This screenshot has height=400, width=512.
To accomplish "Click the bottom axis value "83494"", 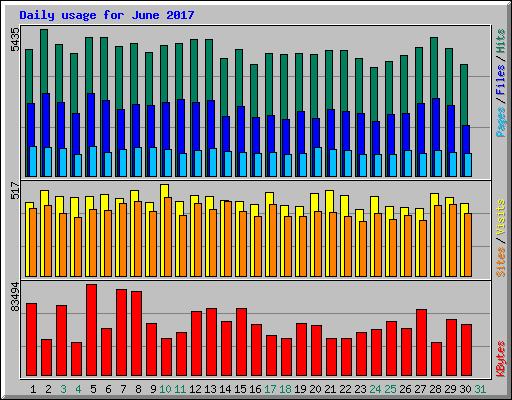I will click(x=15, y=297).
